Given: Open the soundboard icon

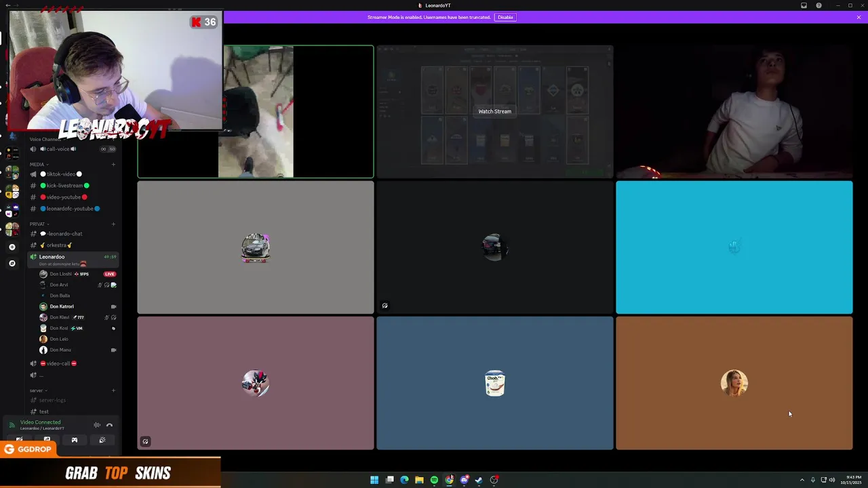Looking at the screenshot, I should pos(102,440).
